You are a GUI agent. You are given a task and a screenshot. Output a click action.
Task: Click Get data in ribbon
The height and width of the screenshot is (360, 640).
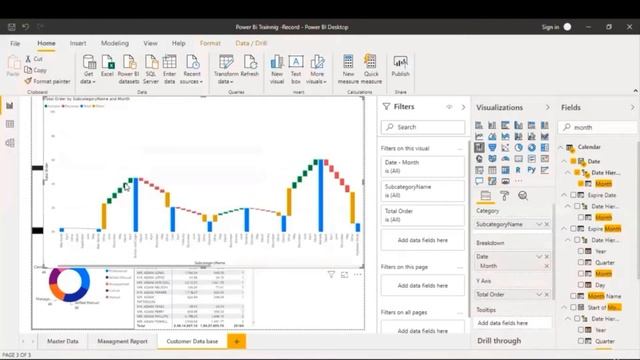[x=89, y=69]
